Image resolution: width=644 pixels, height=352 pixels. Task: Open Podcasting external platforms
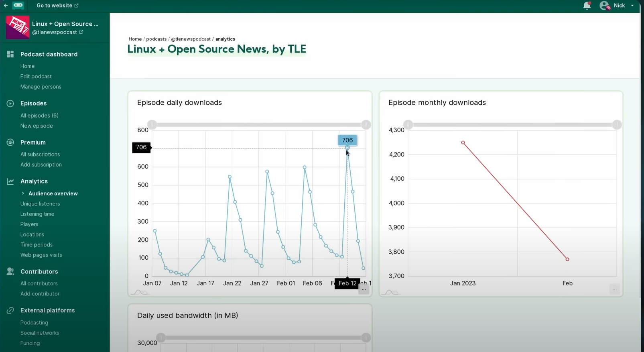point(34,323)
